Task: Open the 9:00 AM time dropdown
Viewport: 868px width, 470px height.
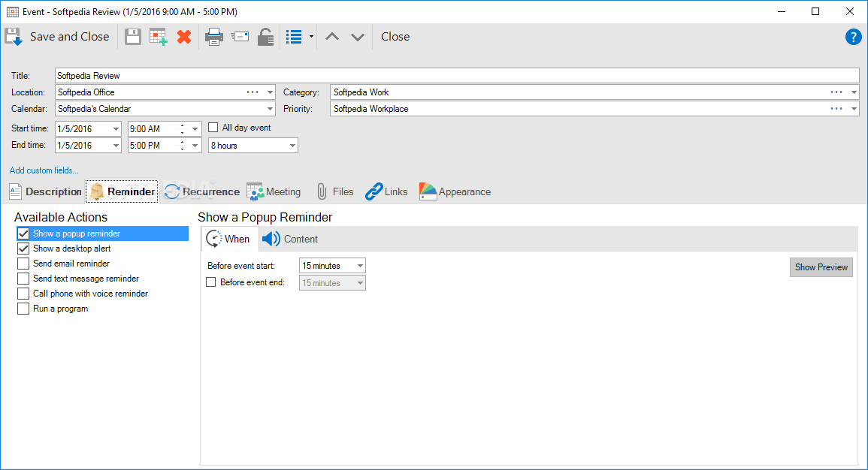Action: [x=195, y=129]
